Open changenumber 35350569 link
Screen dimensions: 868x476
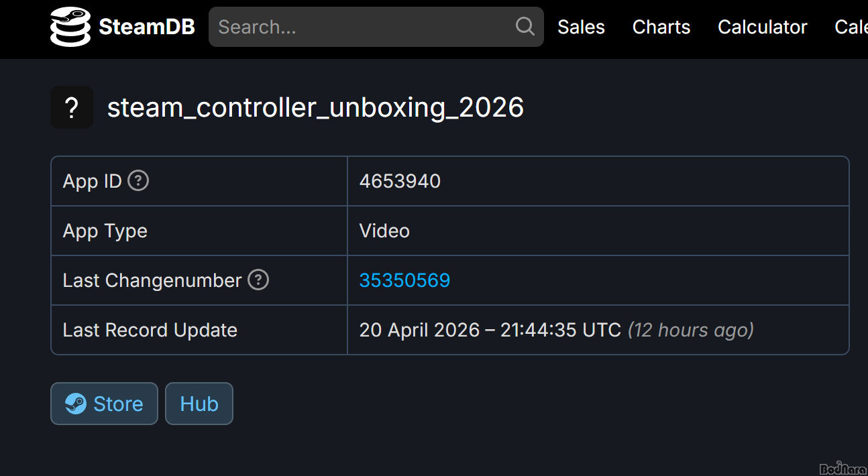pos(404,280)
